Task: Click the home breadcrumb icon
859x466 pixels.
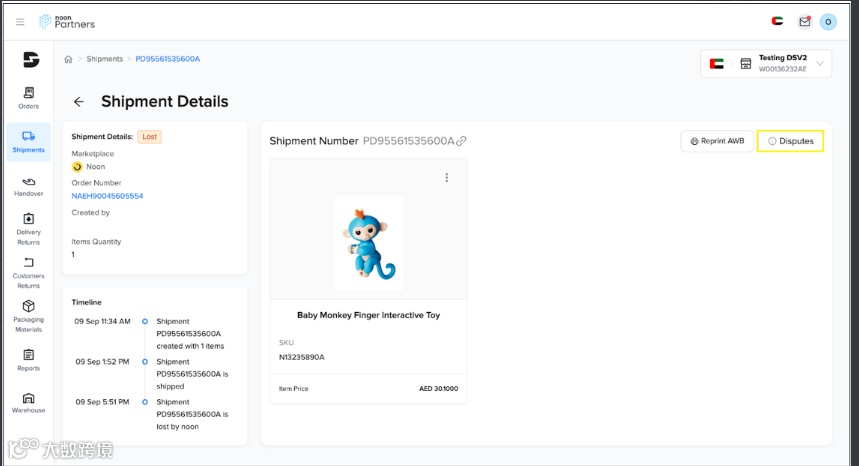Action: pos(68,59)
